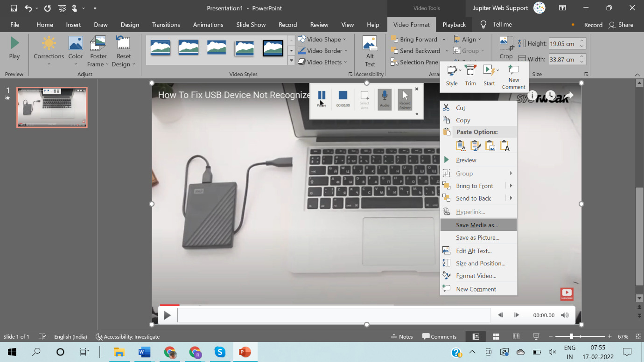Click the Trim button in mini toolbar
The width and height of the screenshot is (644, 362).
click(470, 76)
